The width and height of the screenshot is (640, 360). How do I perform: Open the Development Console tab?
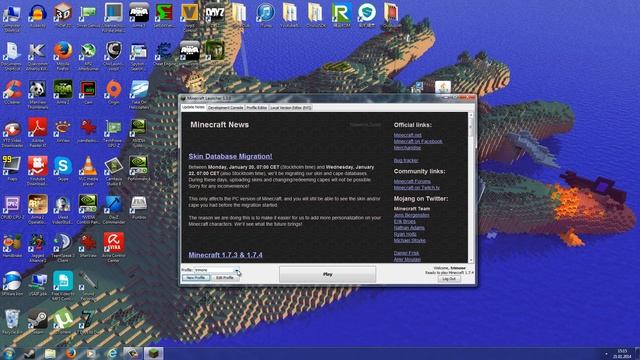pos(225,108)
